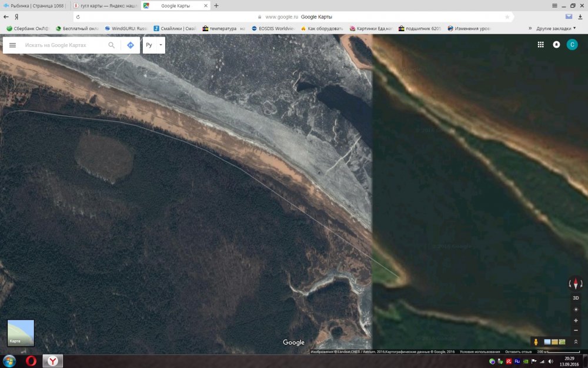Image resolution: width=588 pixels, height=368 pixels.
Task: Zoom in with the plus button
Action: (x=576, y=320)
